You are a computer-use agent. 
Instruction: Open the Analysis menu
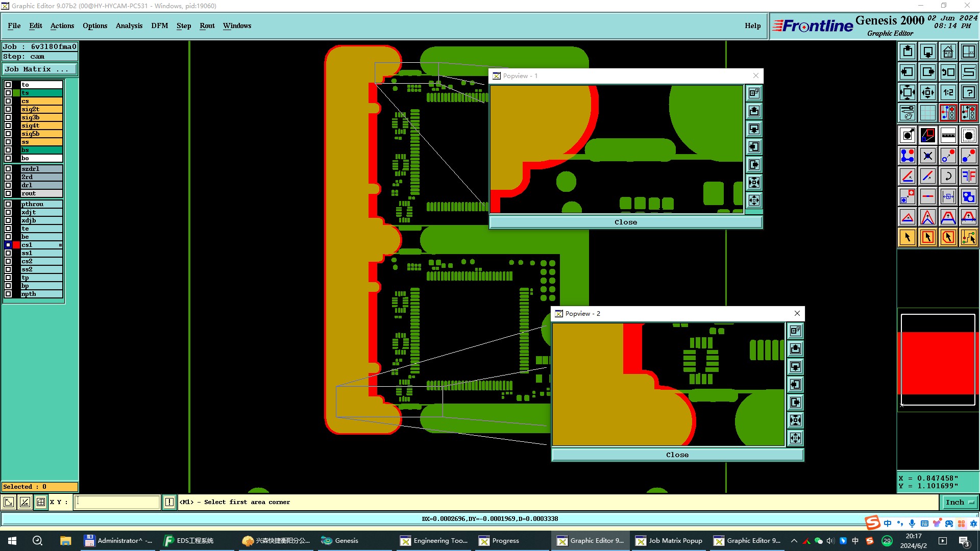coord(129,26)
